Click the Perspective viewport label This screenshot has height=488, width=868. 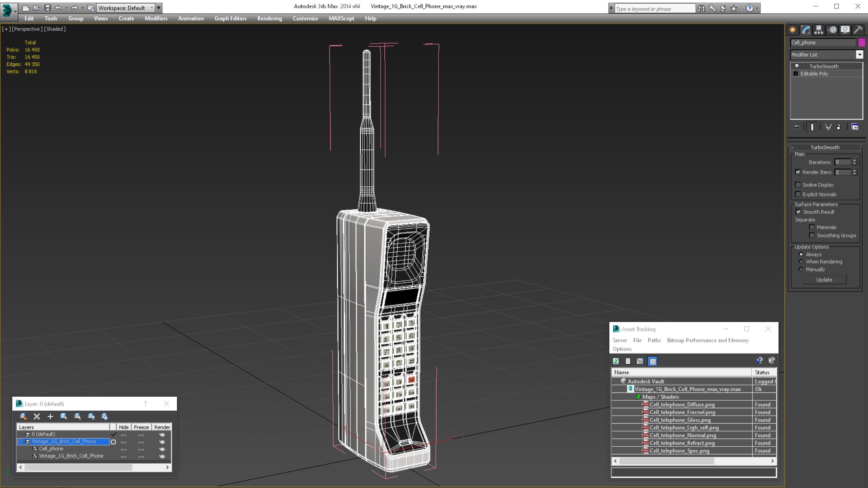coord(27,29)
